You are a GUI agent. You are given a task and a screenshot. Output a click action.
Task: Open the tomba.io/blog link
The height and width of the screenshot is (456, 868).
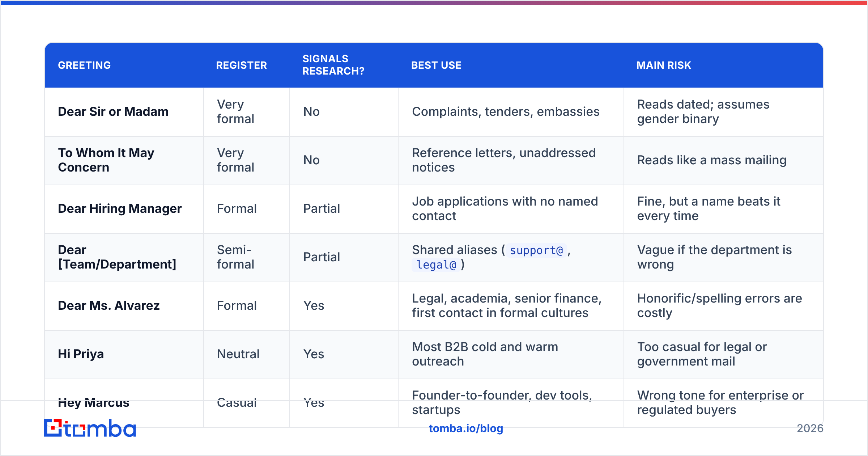coord(466,428)
